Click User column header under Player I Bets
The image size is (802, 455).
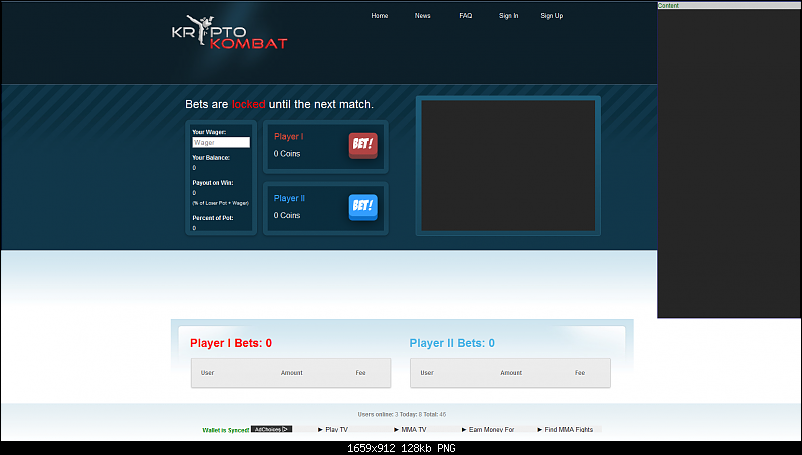[x=208, y=373]
